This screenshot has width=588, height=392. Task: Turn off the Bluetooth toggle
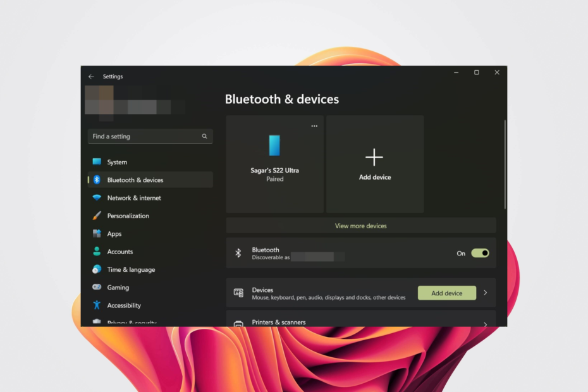pyautogui.click(x=480, y=252)
